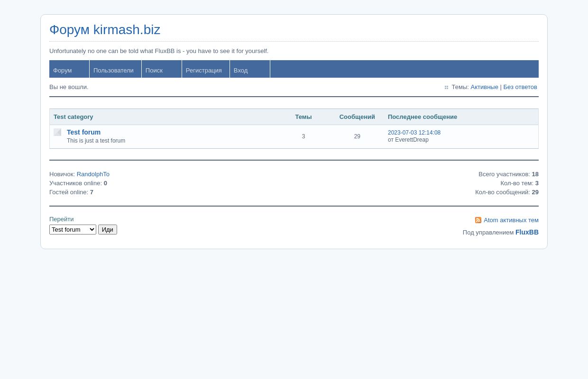Select Регистрация in the navigation bar
Screen dimensions: 588x379
tap(203, 70)
